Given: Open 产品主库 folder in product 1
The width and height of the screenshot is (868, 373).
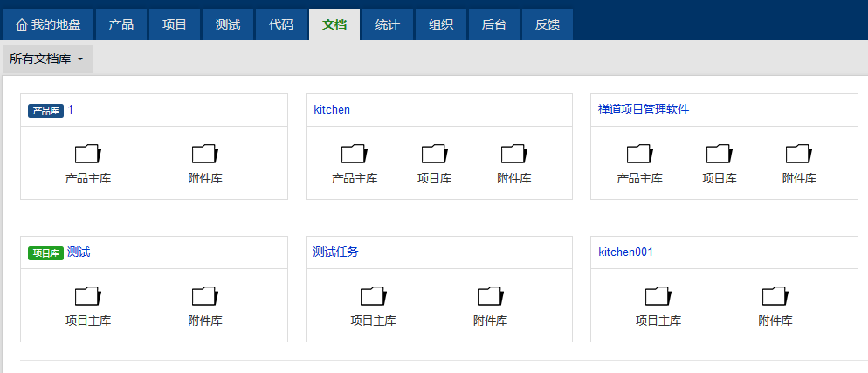Looking at the screenshot, I should tap(88, 163).
